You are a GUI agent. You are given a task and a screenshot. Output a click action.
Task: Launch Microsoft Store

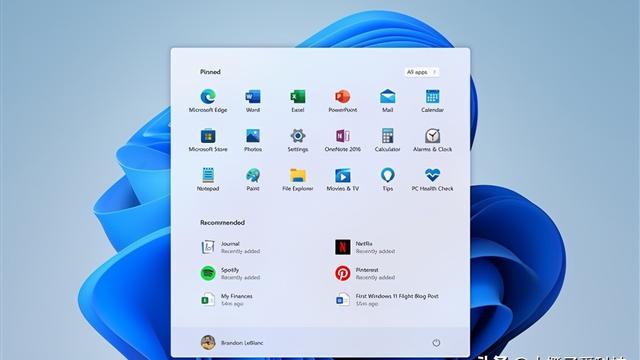click(208, 140)
